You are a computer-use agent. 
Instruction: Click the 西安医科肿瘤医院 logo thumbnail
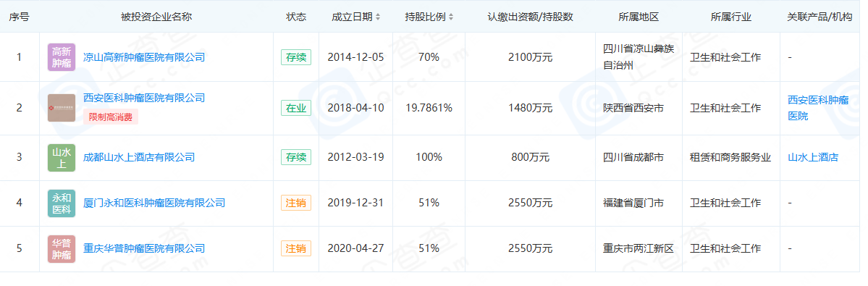click(x=62, y=108)
